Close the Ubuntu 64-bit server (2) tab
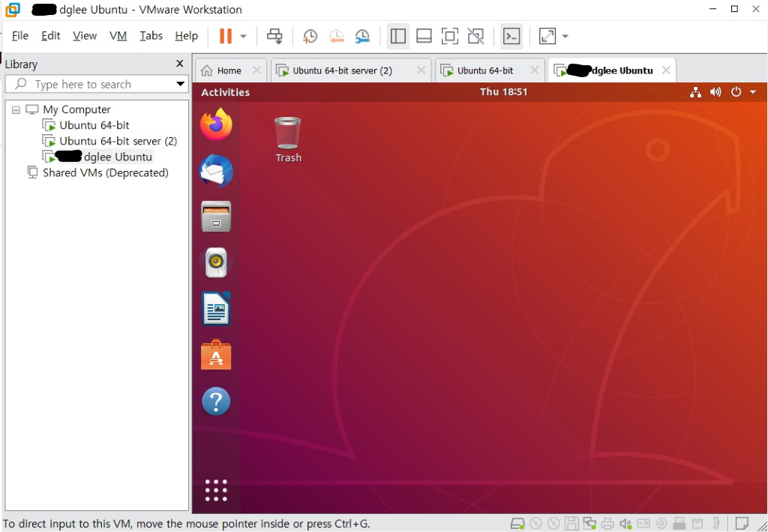 coord(421,70)
